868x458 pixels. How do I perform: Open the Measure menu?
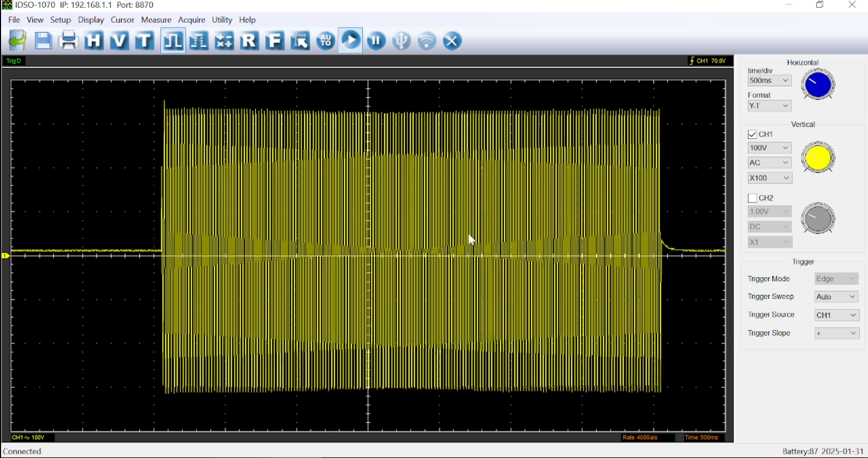coord(156,20)
